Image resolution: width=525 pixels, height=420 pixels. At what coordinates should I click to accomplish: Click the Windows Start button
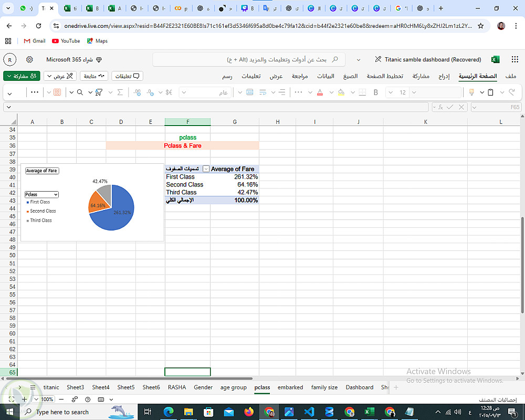pos(9,412)
